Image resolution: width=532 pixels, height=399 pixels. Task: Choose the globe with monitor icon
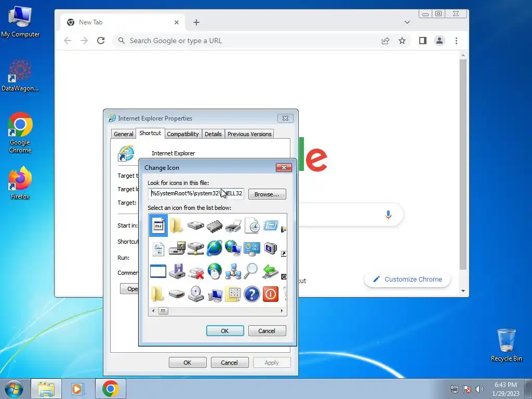[x=233, y=248]
